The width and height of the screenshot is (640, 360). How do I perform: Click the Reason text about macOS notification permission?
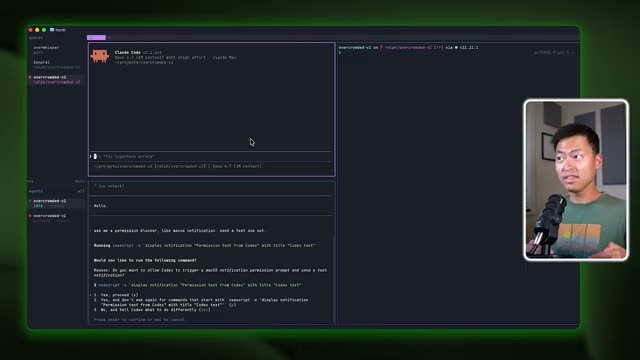210,273
